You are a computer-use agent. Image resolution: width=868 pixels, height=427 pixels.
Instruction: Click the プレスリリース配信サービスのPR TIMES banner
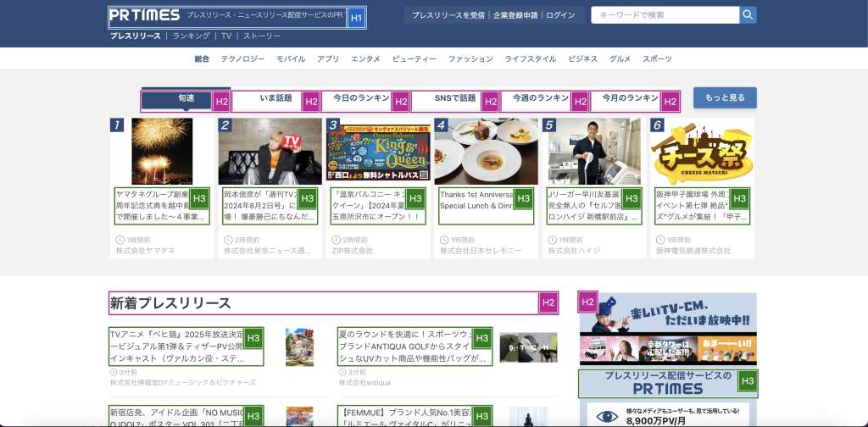[x=668, y=383]
